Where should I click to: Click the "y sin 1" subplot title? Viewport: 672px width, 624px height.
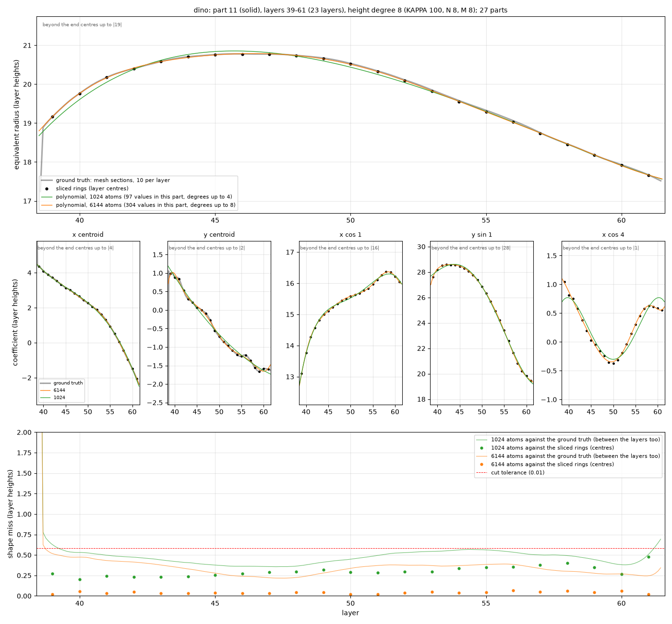[x=482, y=235]
